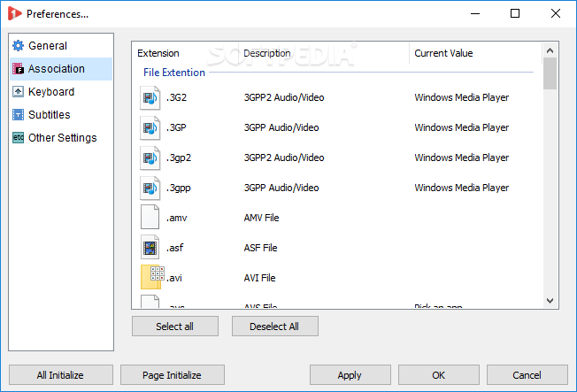The width and height of the screenshot is (577, 392).
Task: Click the 'AMV File' description
Action: pos(262,218)
